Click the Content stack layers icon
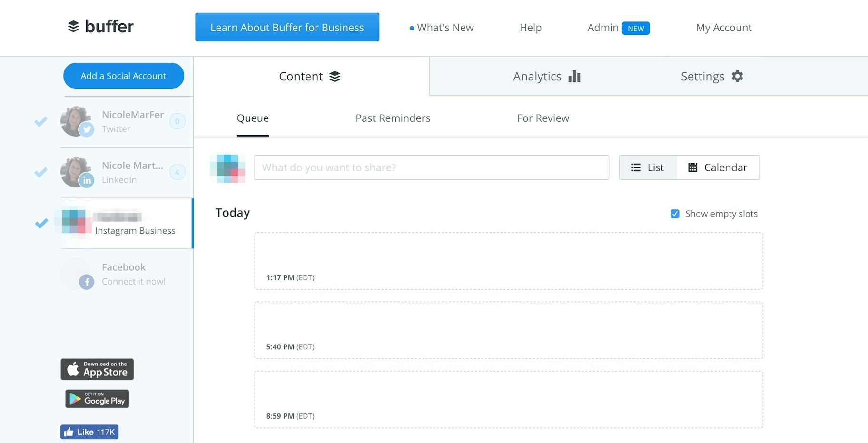This screenshot has width=868, height=443. coord(335,77)
